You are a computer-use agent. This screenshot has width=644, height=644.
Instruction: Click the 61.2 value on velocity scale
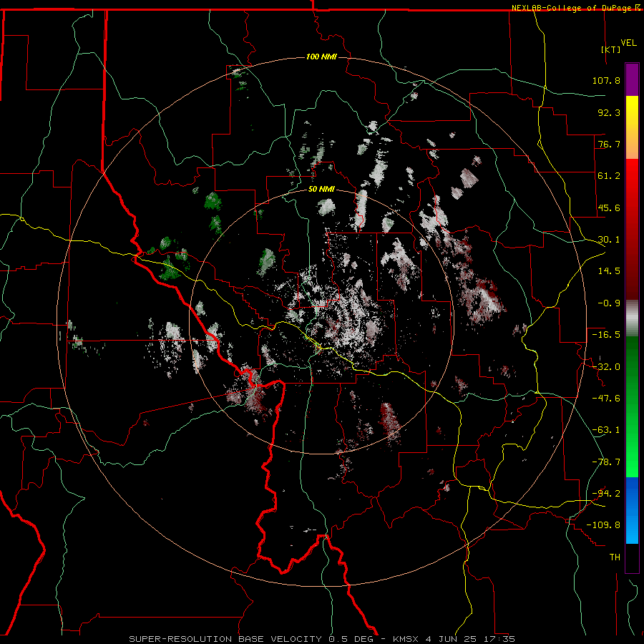[609, 176]
